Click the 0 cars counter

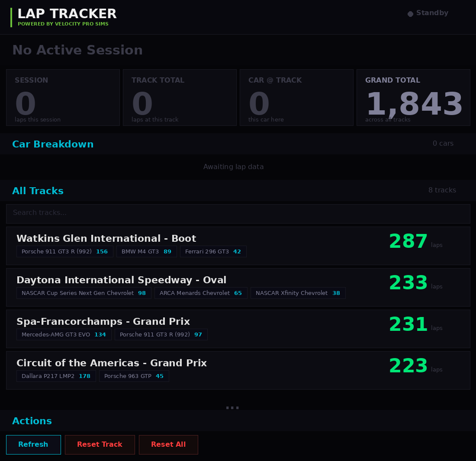[x=443, y=144]
